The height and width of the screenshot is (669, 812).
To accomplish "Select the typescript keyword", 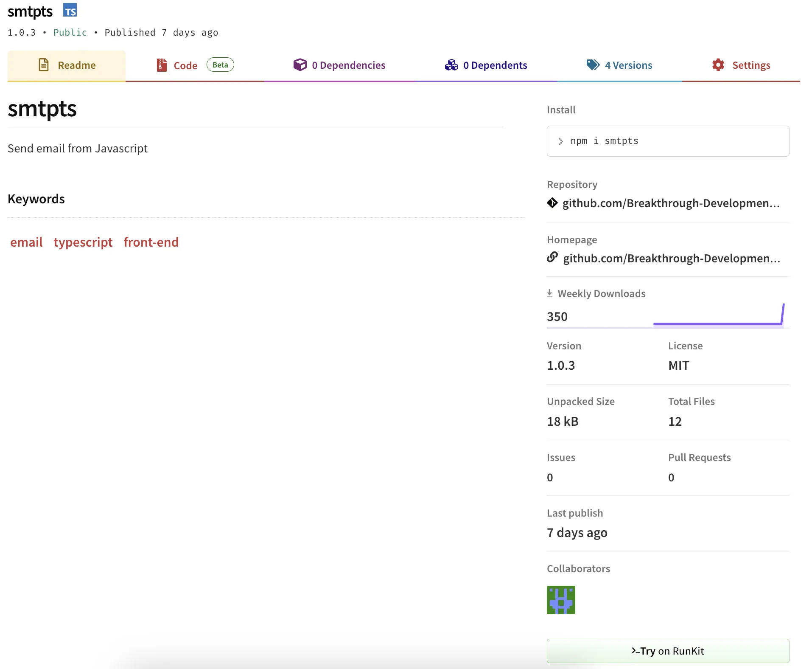I will [x=83, y=242].
